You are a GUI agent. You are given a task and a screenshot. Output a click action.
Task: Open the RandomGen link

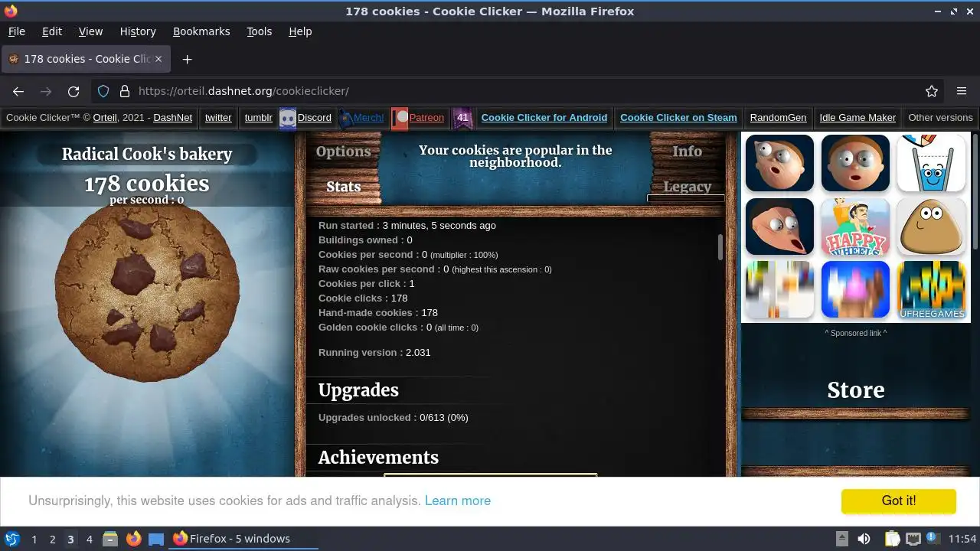click(x=778, y=118)
